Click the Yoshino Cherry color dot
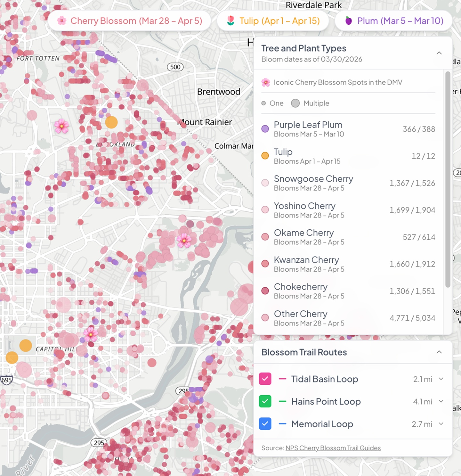 (265, 210)
